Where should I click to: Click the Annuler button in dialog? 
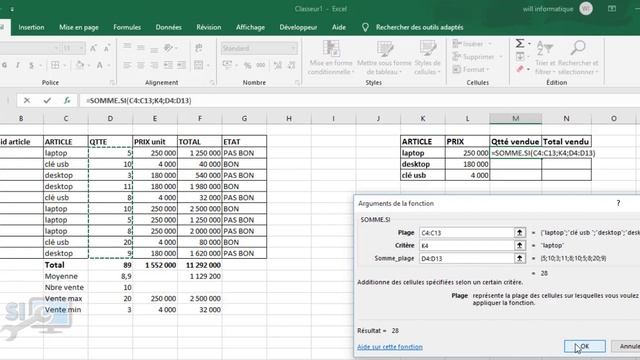pos(627,346)
